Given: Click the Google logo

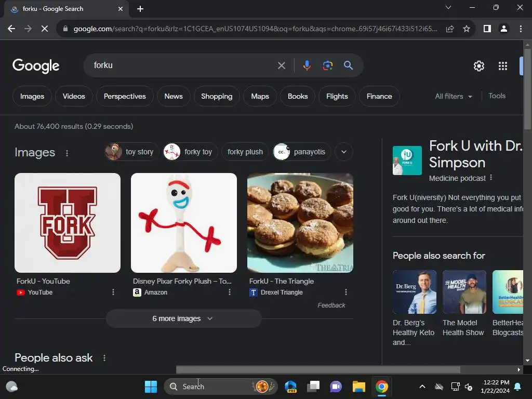Looking at the screenshot, I should [36, 66].
